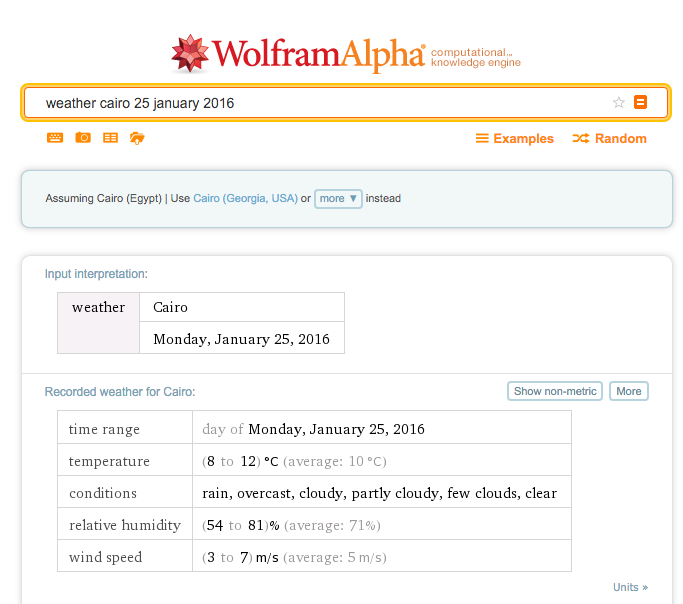683x604 pixels.
Task: Click 'day of Monday, January 25, 2016' value
Action: click(313, 429)
